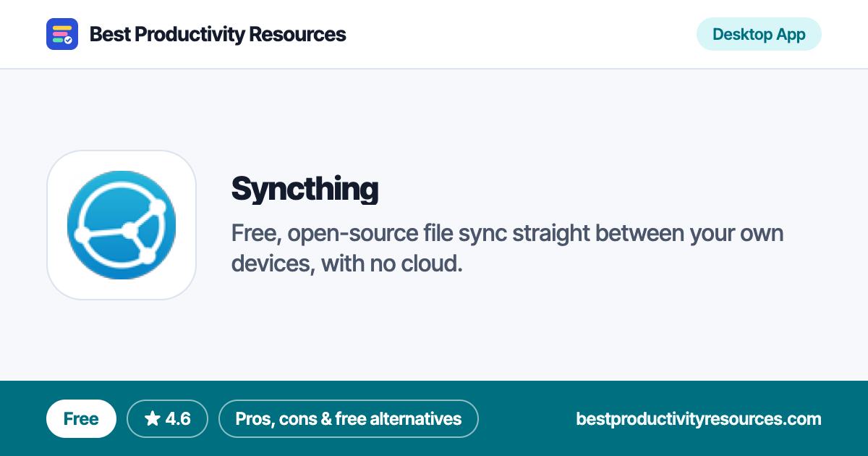Click the Syncthing app icon
Screen dimensions: 868x456
pos(122,225)
